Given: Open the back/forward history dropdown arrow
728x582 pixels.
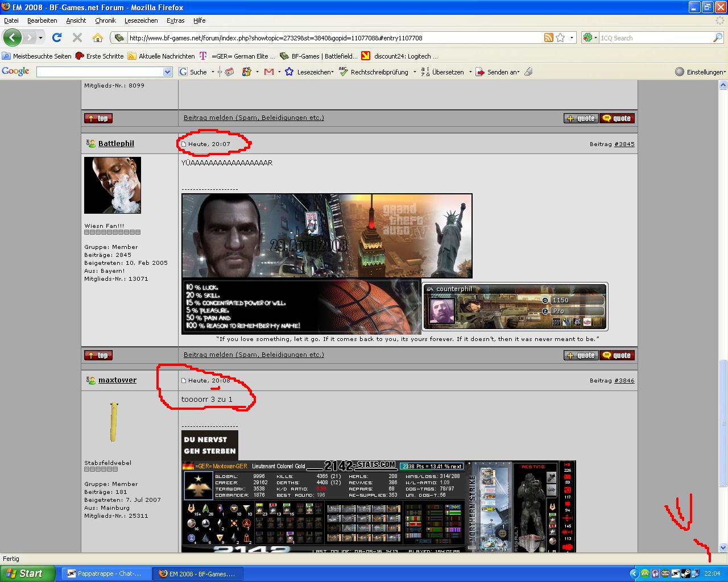Looking at the screenshot, I should (40, 38).
